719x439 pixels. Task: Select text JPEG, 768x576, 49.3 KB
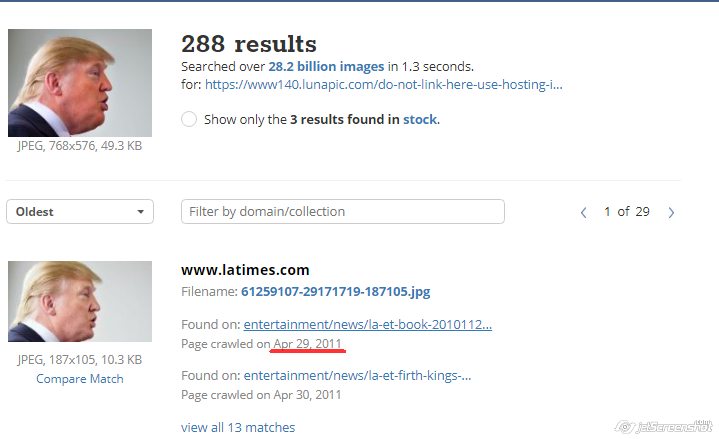coord(80,146)
